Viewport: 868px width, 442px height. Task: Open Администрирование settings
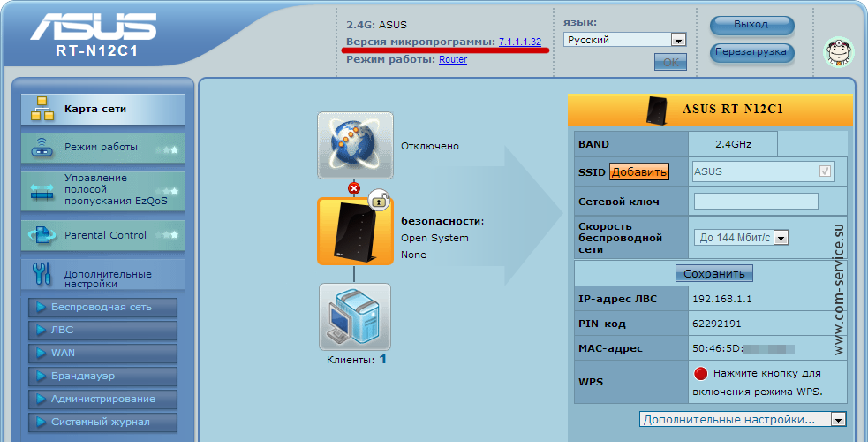tap(103, 400)
